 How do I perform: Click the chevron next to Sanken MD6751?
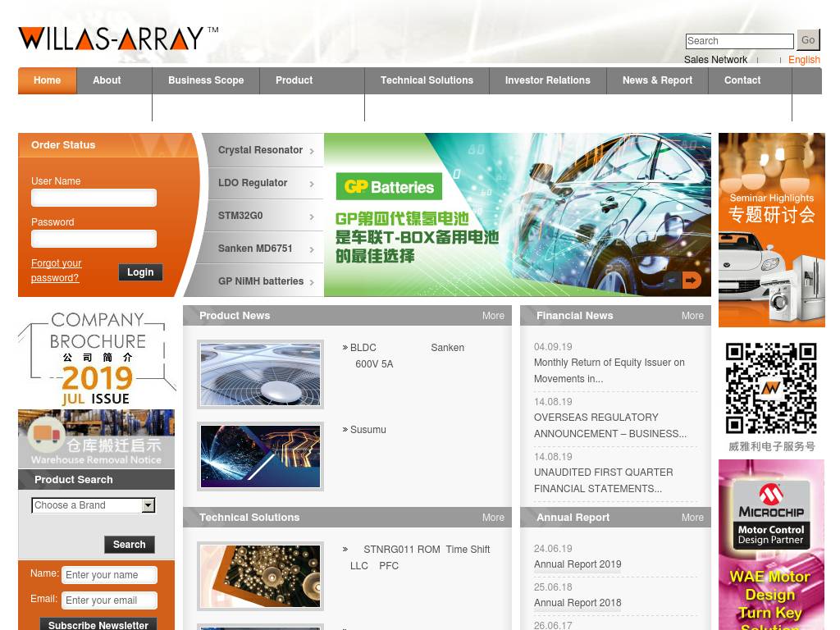click(312, 249)
